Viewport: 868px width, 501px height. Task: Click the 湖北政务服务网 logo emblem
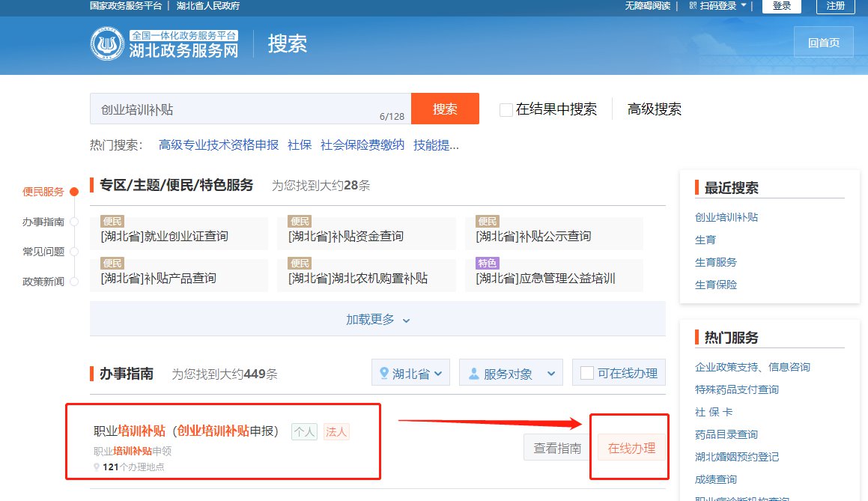(x=107, y=44)
